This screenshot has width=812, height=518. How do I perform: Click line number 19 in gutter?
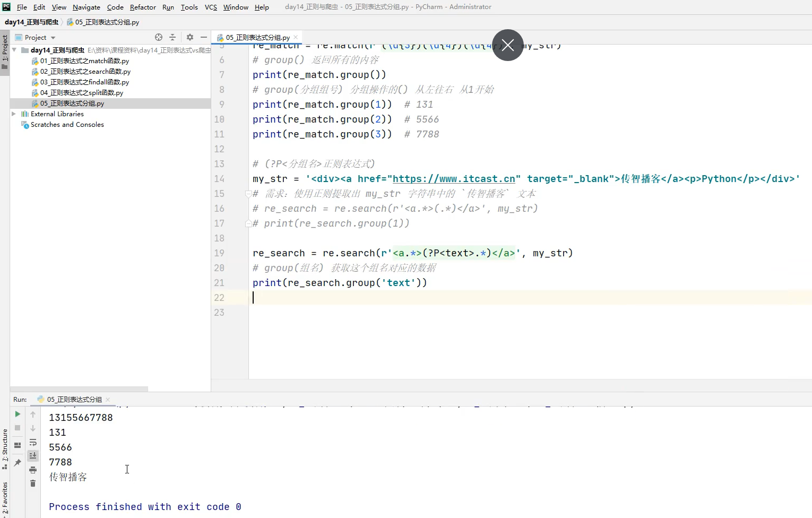point(219,253)
